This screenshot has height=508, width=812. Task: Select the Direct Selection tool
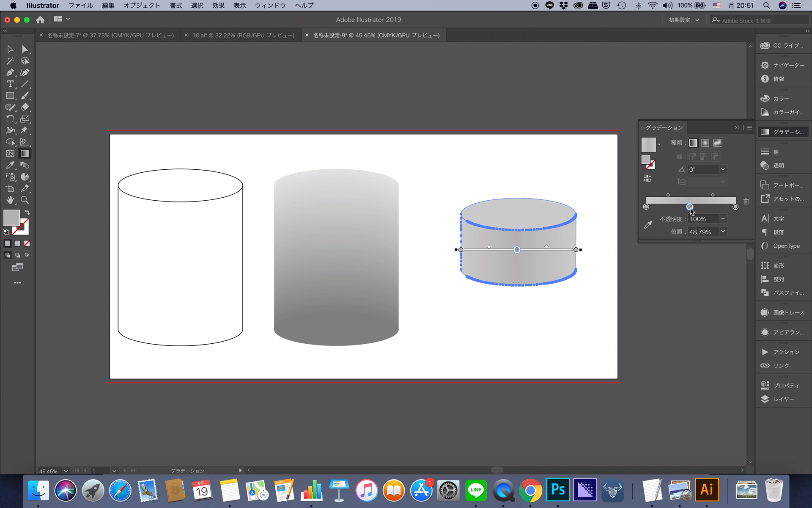click(25, 50)
